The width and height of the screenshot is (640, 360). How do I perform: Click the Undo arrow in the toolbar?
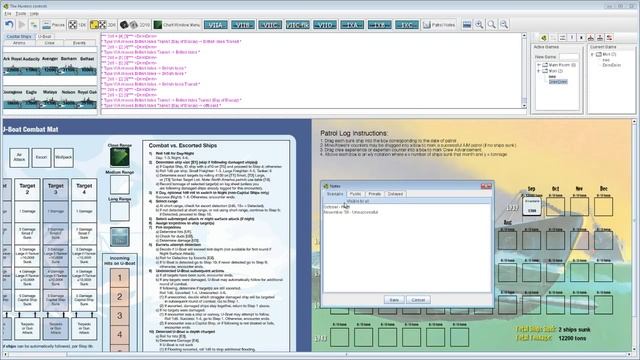point(9,25)
